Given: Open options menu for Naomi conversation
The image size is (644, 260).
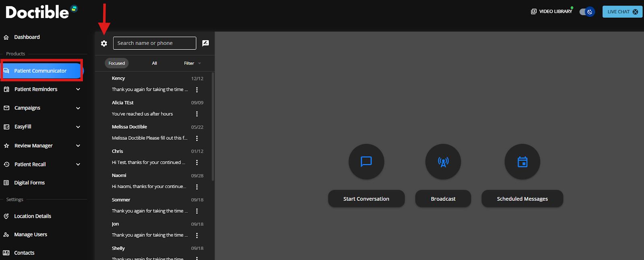Looking at the screenshot, I should (x=197, y=187).
